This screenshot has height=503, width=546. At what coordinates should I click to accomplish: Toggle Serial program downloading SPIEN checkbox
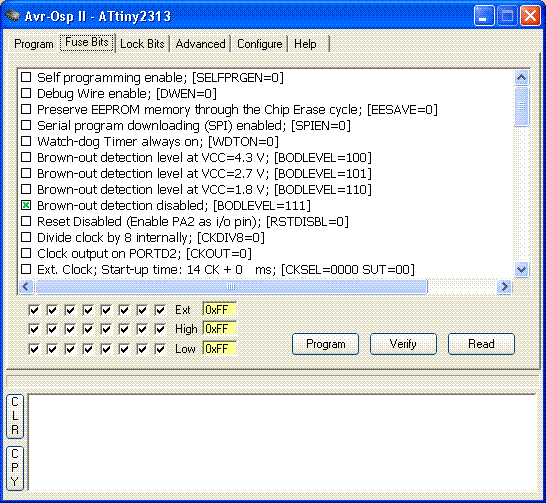pos(26,125)
